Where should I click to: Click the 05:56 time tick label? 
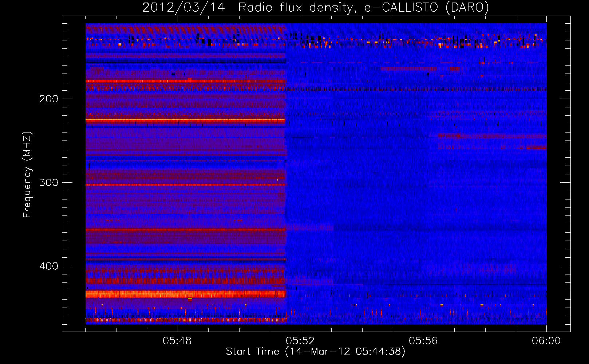coord(423,341)
